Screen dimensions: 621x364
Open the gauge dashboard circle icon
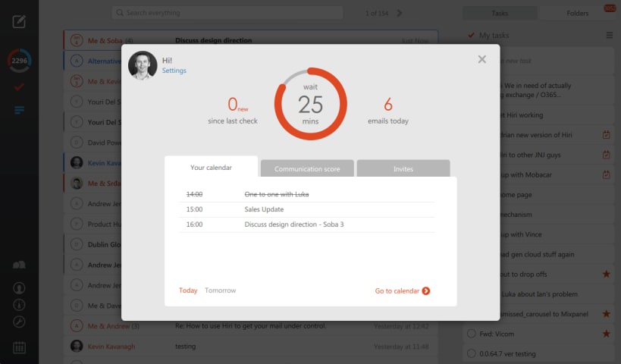(19, 305)
